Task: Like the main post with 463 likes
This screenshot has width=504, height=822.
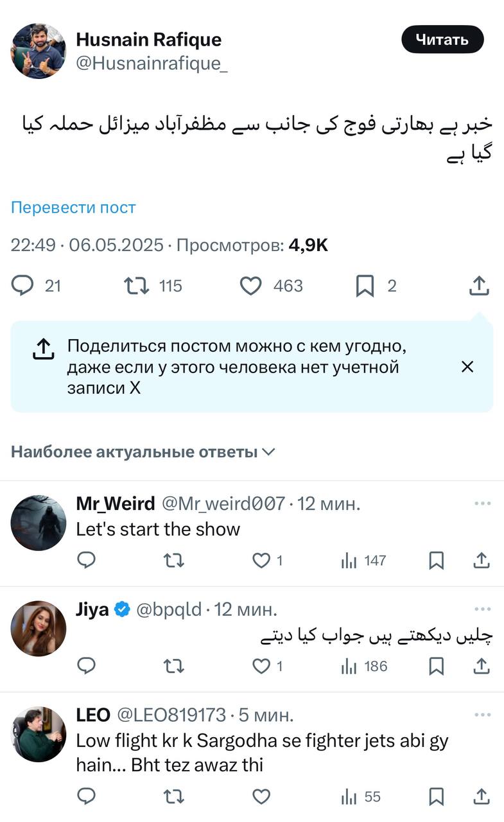Action: coord(251,286)
